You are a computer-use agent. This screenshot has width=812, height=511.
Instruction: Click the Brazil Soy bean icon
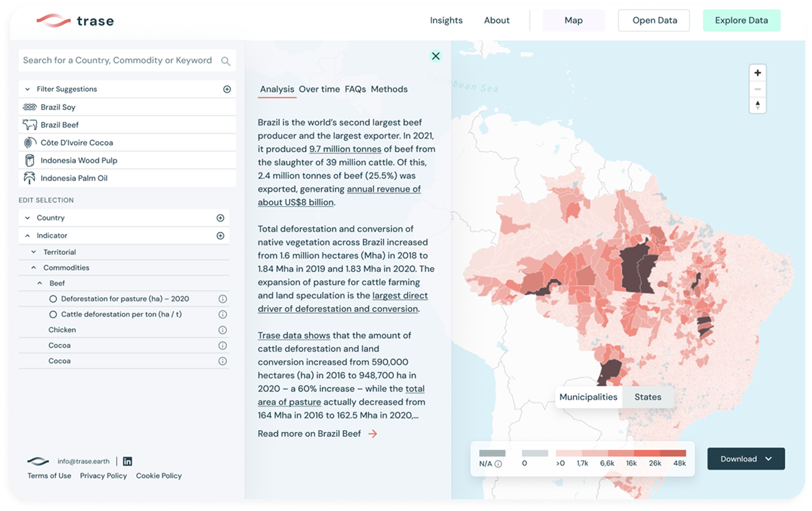pos(30,107)
